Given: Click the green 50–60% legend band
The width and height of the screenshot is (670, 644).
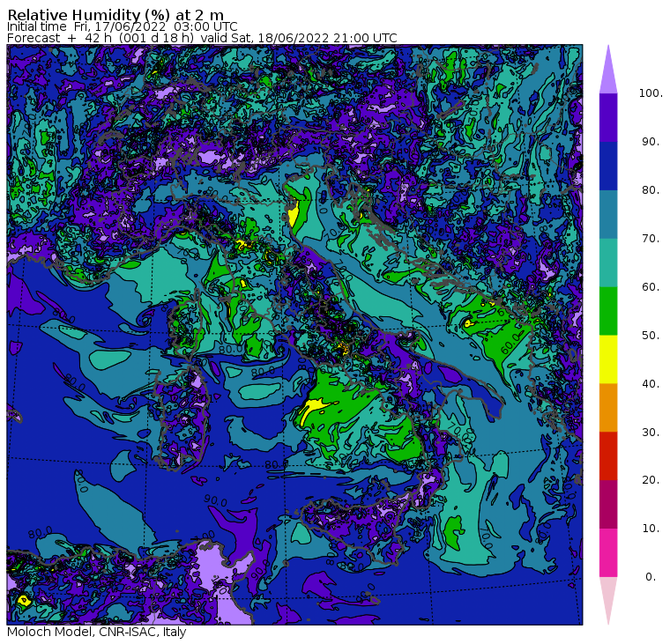Looking at the screenshot, I should (608, 311).
